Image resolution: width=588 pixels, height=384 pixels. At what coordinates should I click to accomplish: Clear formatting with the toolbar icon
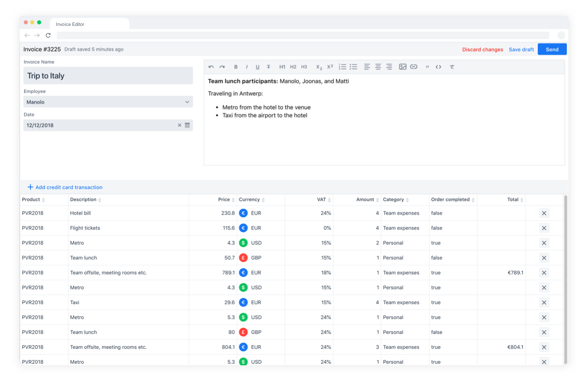pos(452,67)
